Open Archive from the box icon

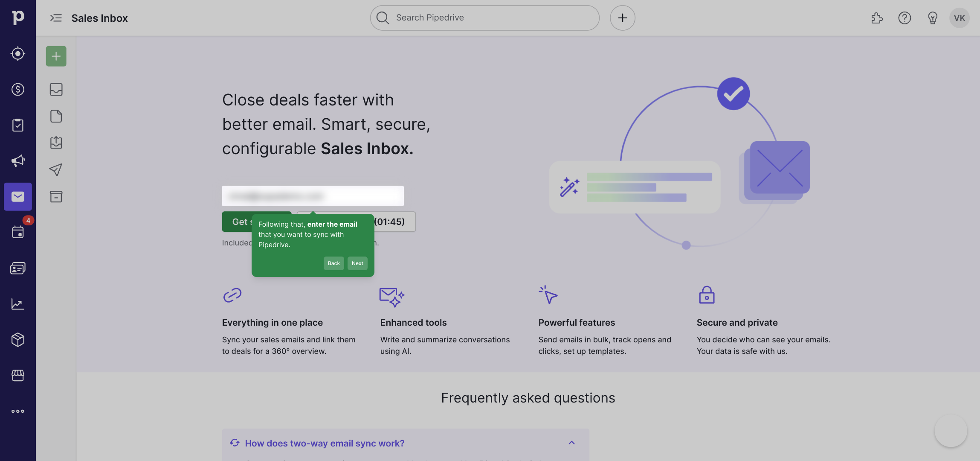(56, 196)
